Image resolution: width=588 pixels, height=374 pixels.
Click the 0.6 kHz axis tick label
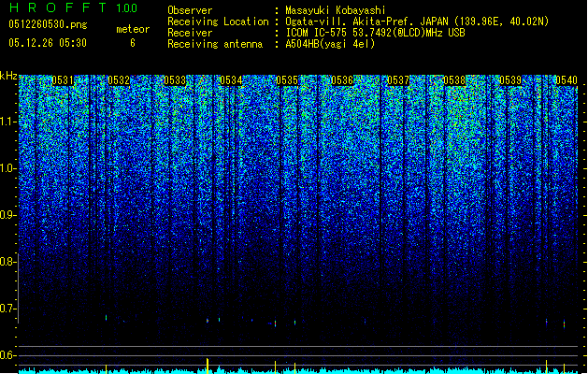click(7, 355)
